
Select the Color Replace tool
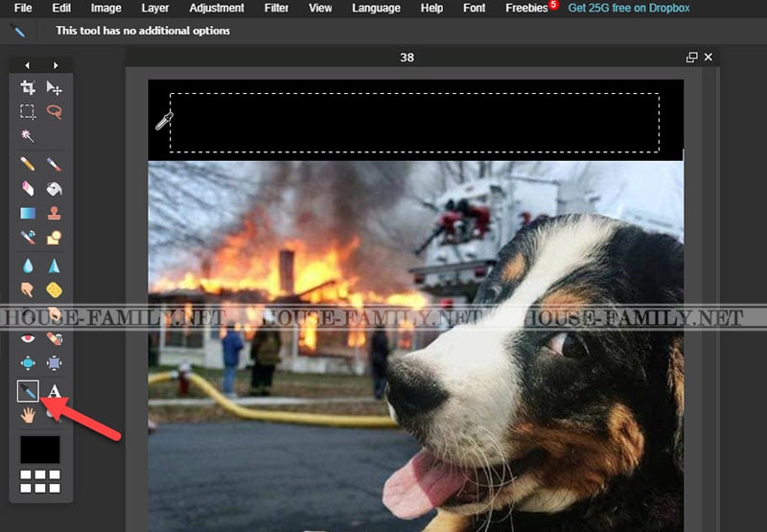tap(28, 237)
